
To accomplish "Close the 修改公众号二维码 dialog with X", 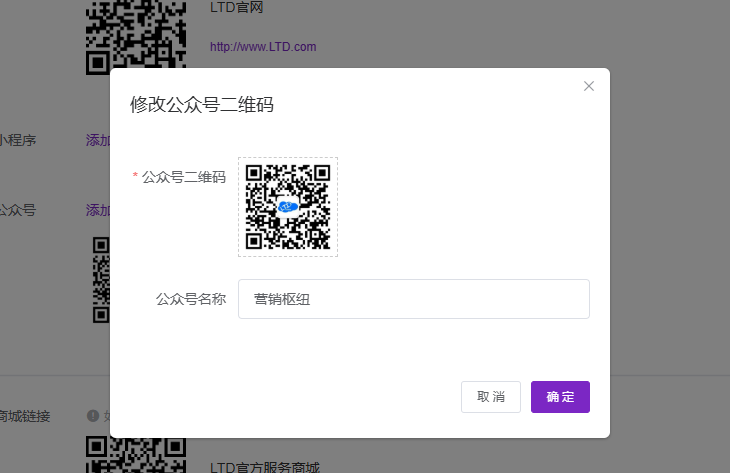I will point(588,86).
